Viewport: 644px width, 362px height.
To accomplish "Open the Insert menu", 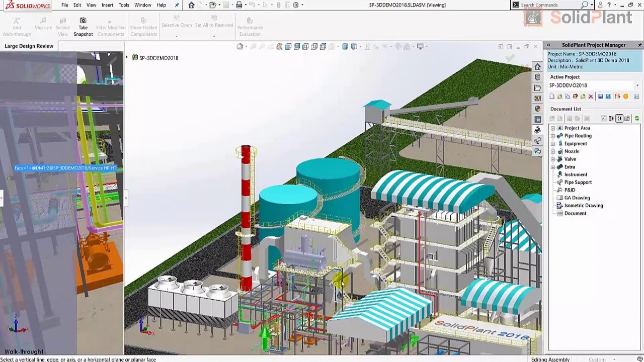I will pyautogui.click(x=107, y=5).
